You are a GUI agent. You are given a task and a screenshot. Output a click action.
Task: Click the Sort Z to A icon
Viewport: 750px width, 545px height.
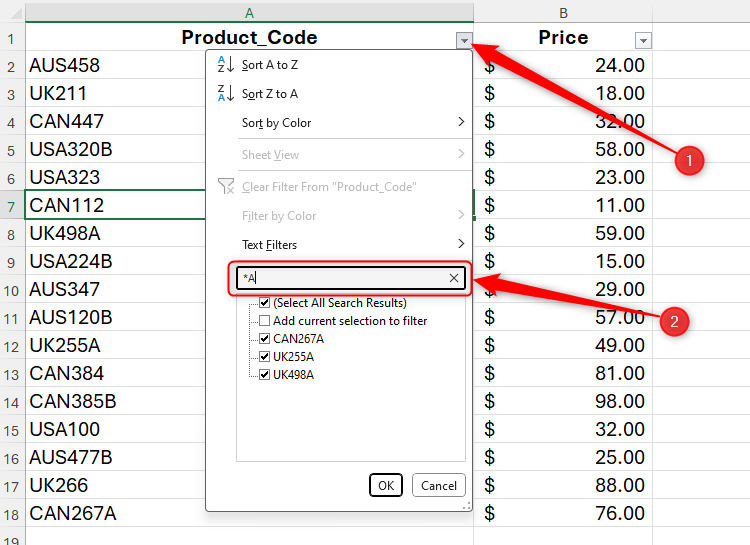point(225,94)
